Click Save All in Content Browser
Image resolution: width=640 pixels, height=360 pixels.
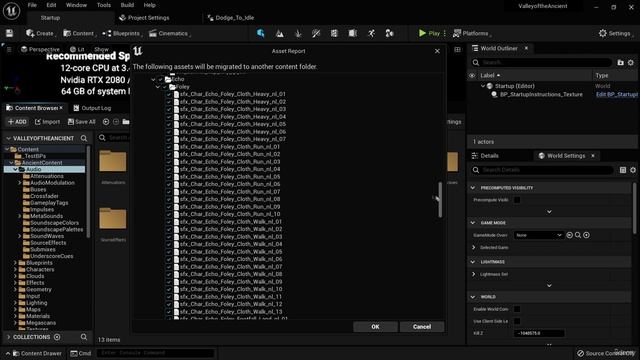(82, 122)
